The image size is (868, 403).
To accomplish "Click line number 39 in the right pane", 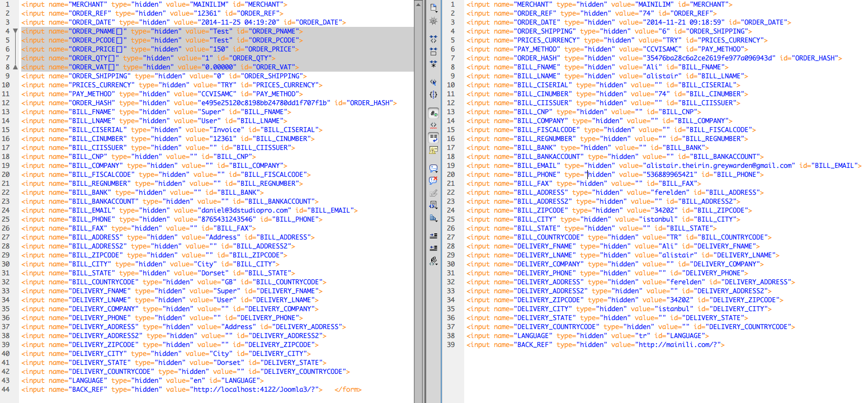I will 450,345.
